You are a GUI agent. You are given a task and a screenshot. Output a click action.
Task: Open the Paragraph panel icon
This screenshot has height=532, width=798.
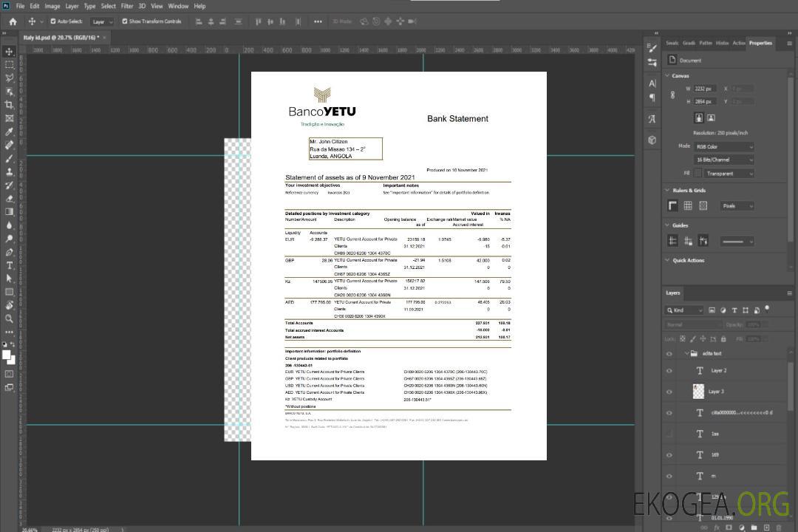tap(652, 98)
